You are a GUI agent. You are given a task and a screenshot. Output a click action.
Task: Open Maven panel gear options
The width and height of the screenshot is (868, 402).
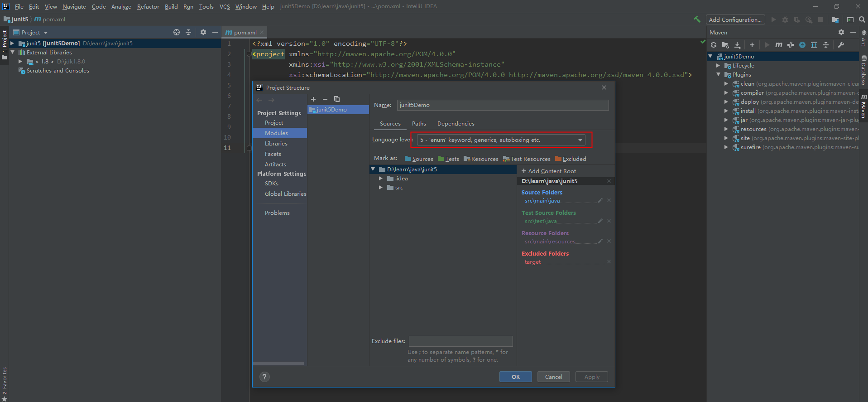[x=841, y=32]
